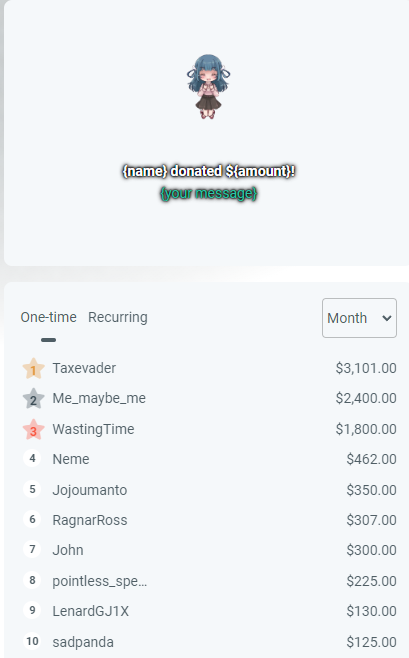Click the rank 8 number badge
The height and width of the screenshot is (658, 409).
tap(32, 580)
